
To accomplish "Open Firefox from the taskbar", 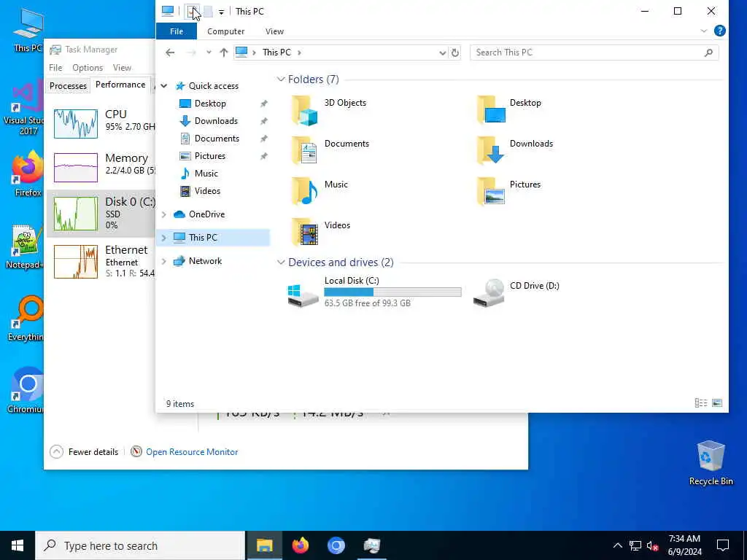I will click(300, 545).
